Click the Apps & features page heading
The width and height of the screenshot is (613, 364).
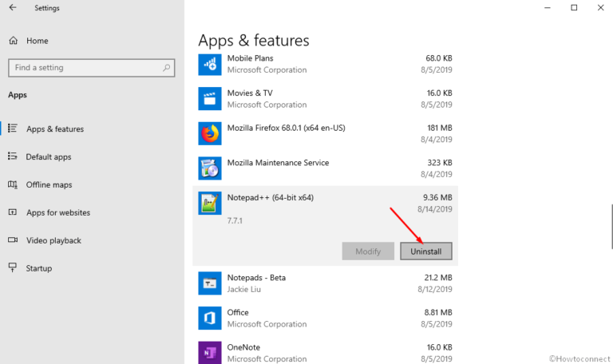click(x=254, y=41)
